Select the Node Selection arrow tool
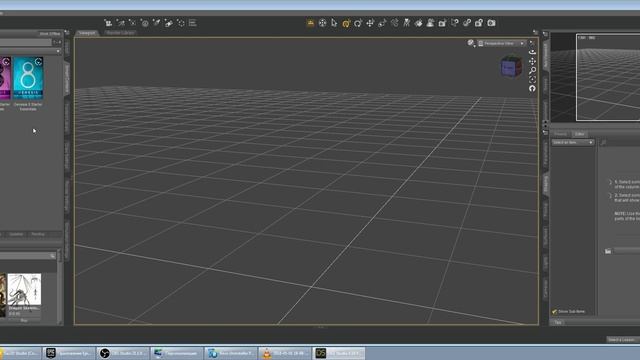This screenshot has height=360, width=640. (x=334, y=23)
